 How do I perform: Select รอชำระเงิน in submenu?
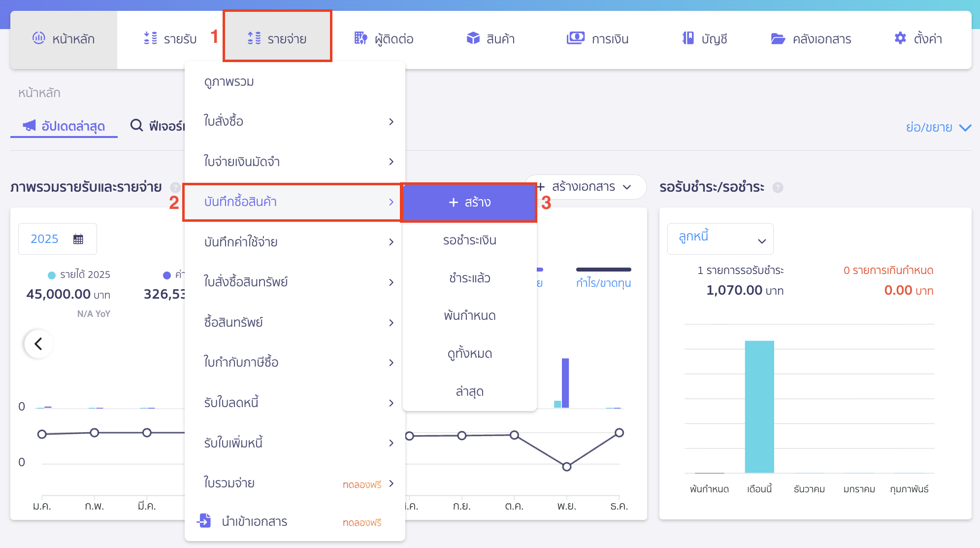(469, 240)
